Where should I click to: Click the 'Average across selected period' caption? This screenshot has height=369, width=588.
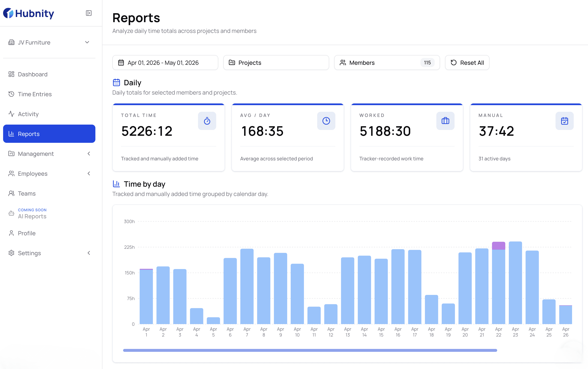276,159
